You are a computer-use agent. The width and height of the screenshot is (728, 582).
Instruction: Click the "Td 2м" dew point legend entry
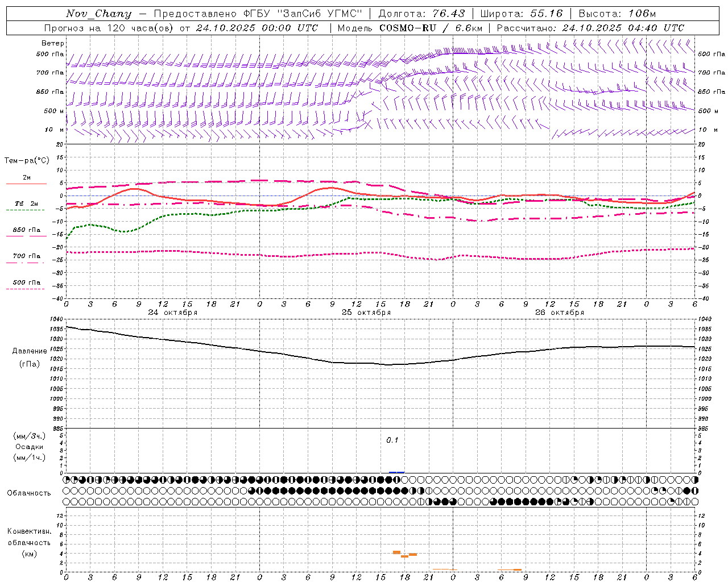pos(26,203)
